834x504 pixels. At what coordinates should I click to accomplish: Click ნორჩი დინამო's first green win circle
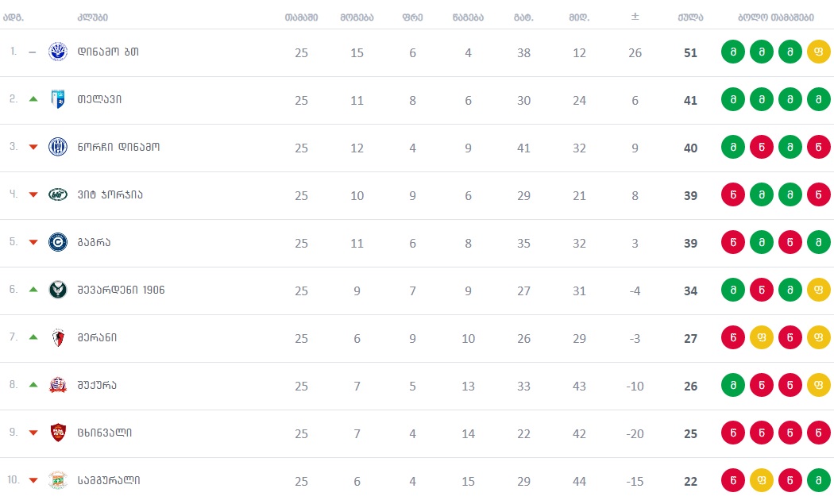tap(733, 147)
